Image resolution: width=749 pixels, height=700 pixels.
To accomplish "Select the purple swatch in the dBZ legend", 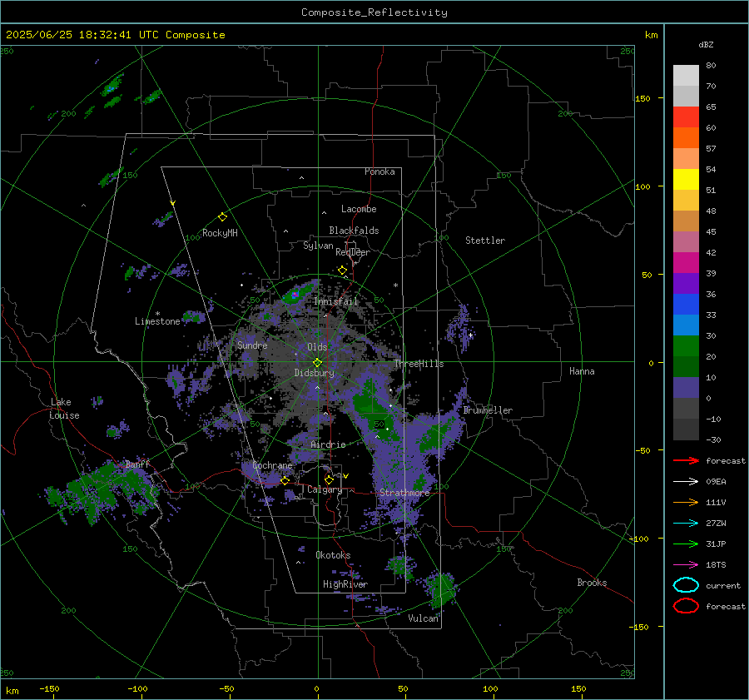I will [x=686, y=283].
